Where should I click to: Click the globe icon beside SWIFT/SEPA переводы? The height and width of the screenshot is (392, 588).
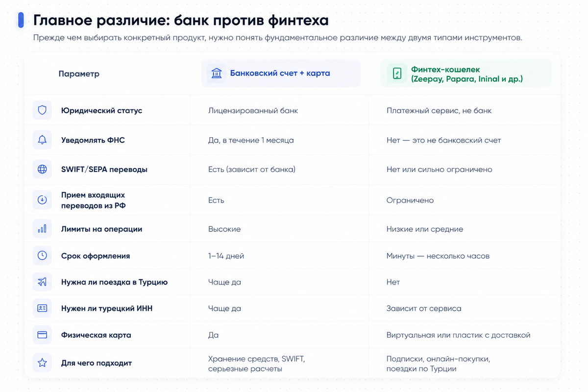(42, 170)
